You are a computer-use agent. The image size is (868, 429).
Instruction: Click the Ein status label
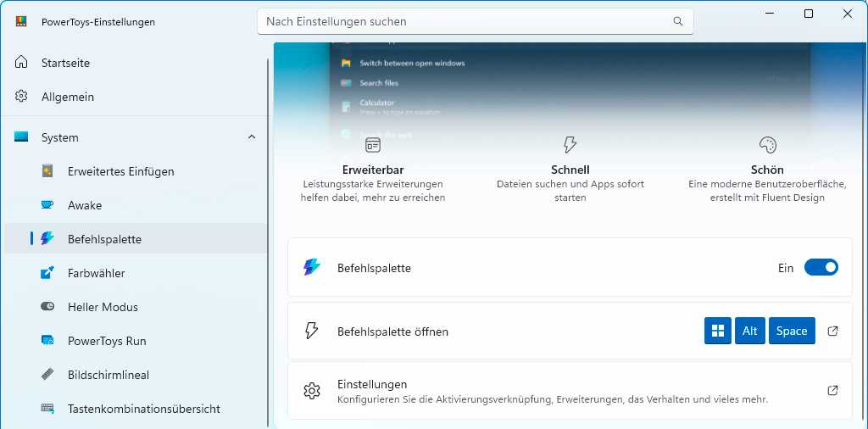(x=786, y=268)
